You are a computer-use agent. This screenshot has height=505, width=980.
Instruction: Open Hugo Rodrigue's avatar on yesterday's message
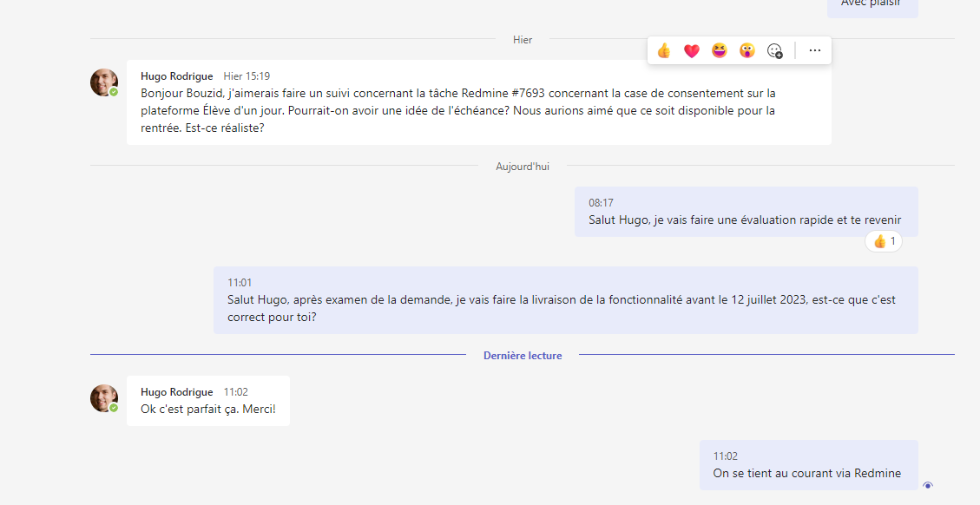(x=104, y=82)
